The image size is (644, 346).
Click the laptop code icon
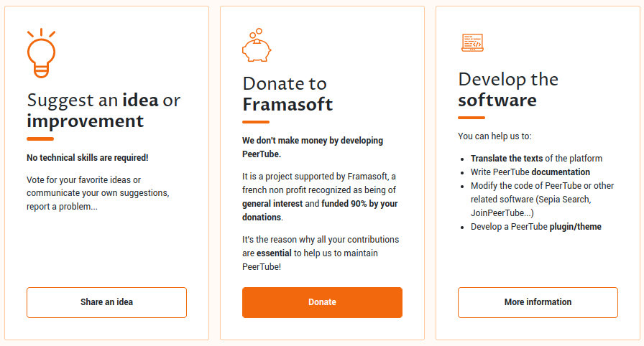(471, 43)
